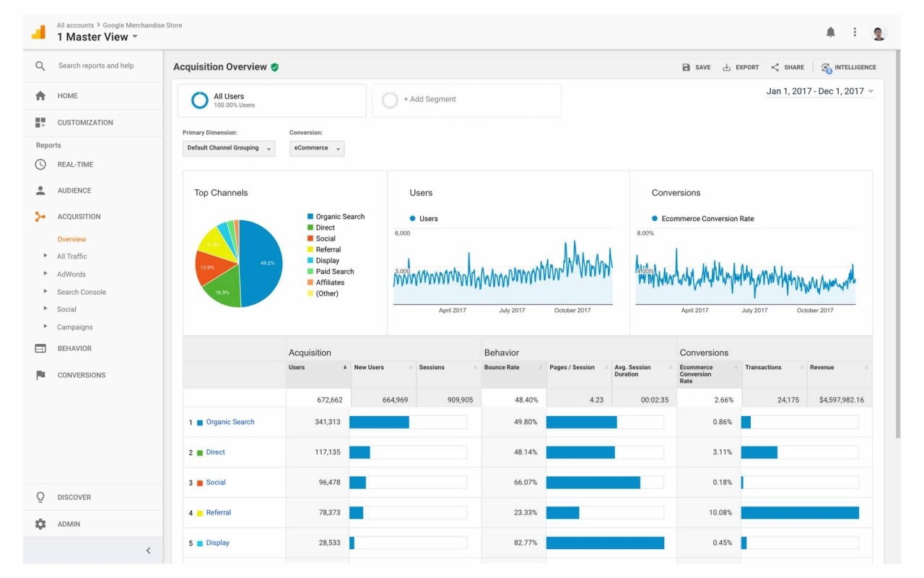Screen dimensions: 924x578
Task: Open the REAL-TIME reports
Action: point(75,165)
